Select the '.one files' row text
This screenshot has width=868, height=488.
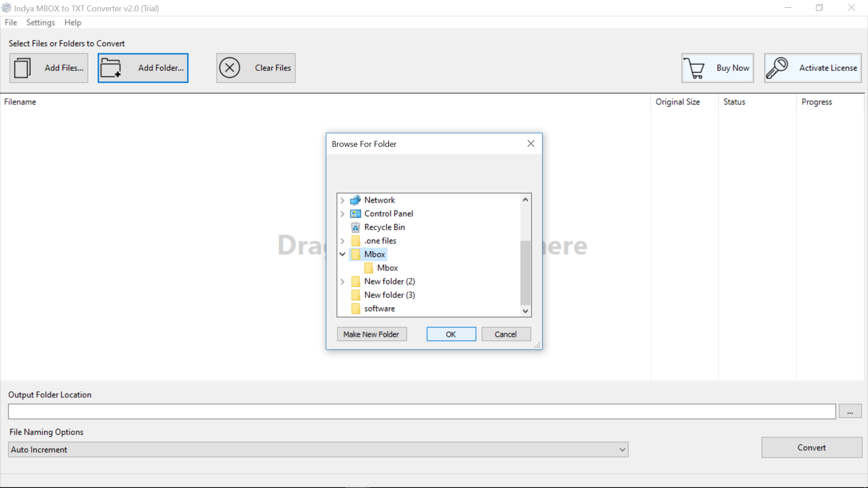tap(380, 240)
